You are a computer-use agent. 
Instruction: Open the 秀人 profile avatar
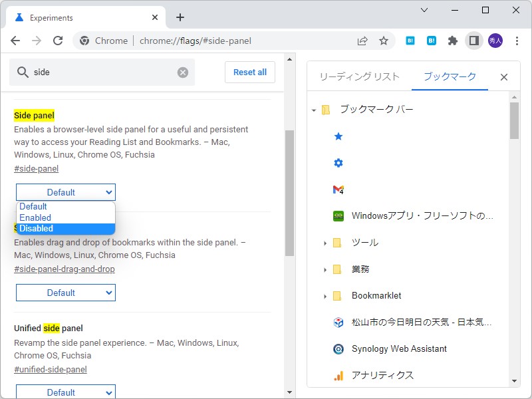point(495,41)
